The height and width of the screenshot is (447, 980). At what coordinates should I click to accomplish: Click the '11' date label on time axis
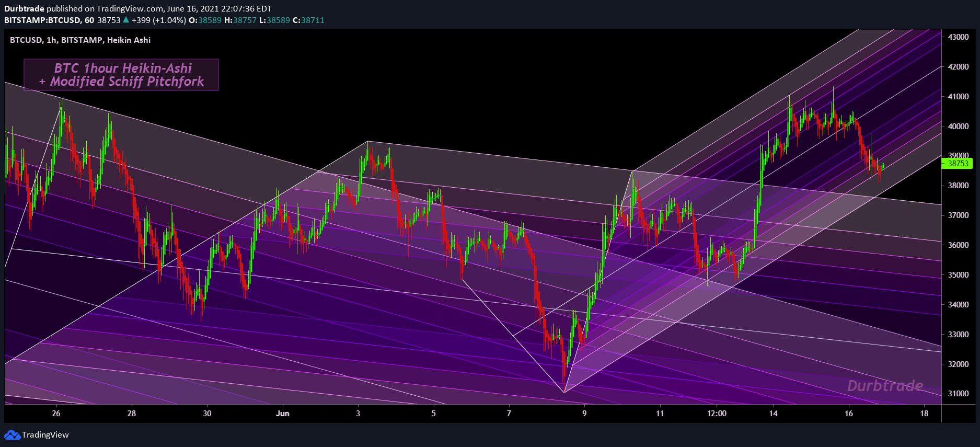[x=660, y=414]
